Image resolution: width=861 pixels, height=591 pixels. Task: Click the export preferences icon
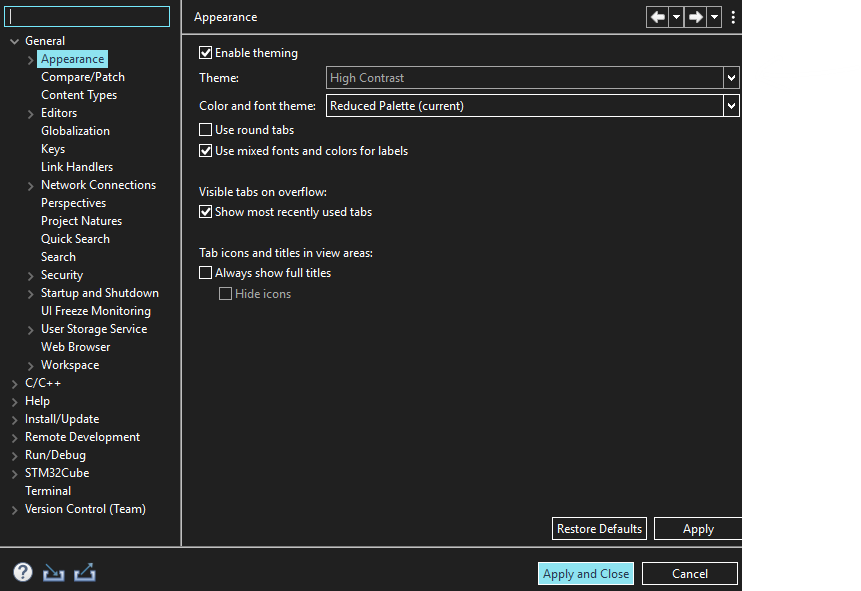[x=84, y=572]
